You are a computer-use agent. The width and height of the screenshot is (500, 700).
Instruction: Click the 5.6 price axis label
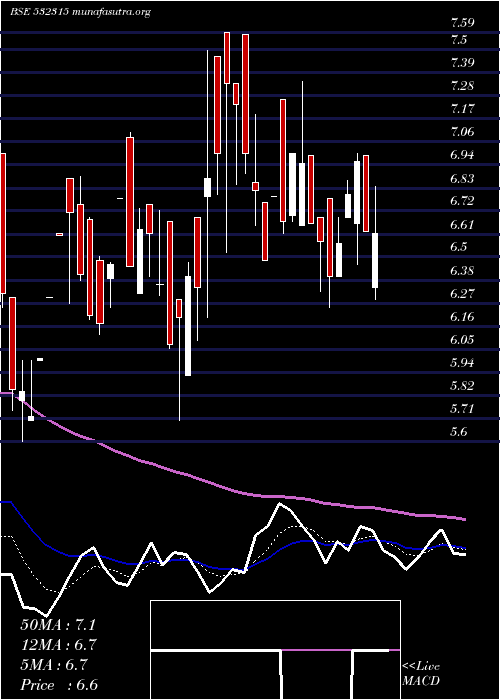tap(459, 432)
